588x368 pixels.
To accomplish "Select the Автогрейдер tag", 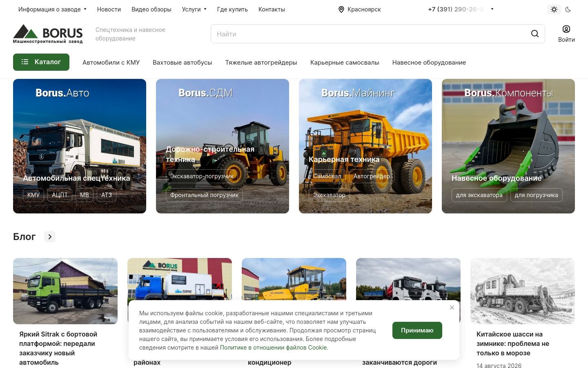I will tap(372, 176).
